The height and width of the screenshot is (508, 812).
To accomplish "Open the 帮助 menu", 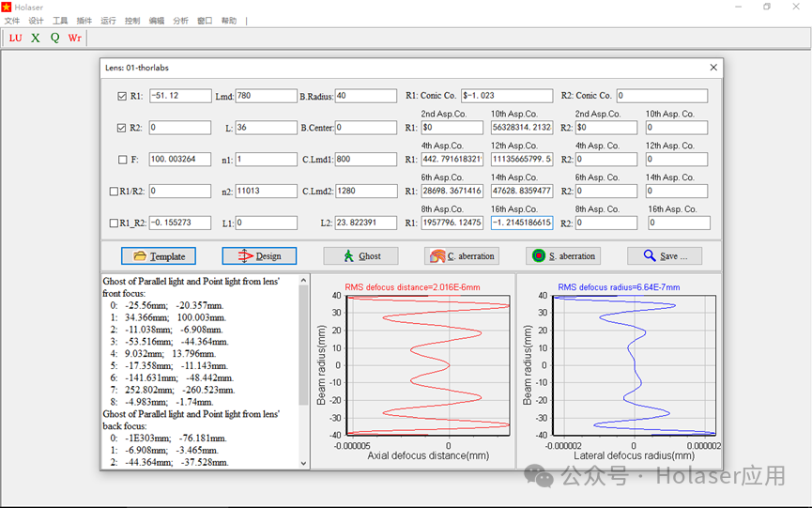I will click(229, 21).
